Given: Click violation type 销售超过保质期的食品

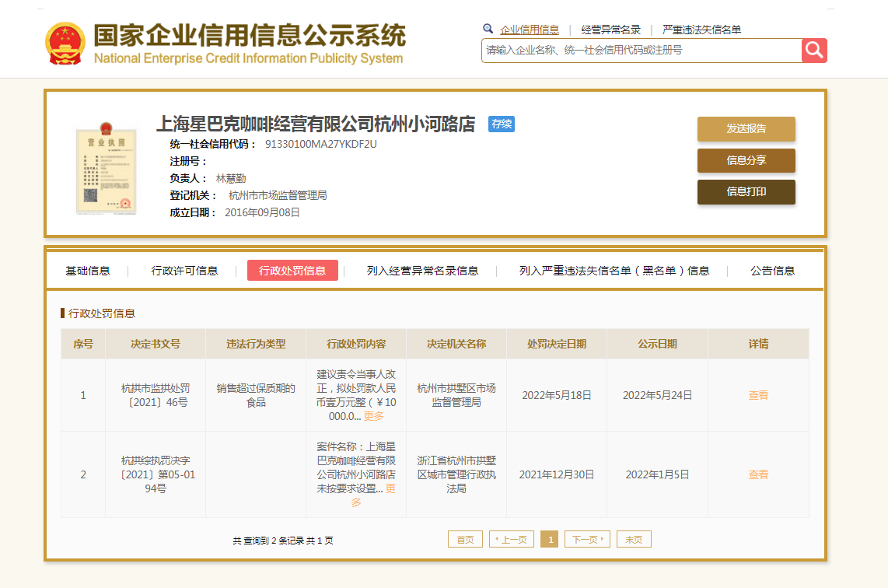Looking at the screenshot, I should (x=256, y=395).
